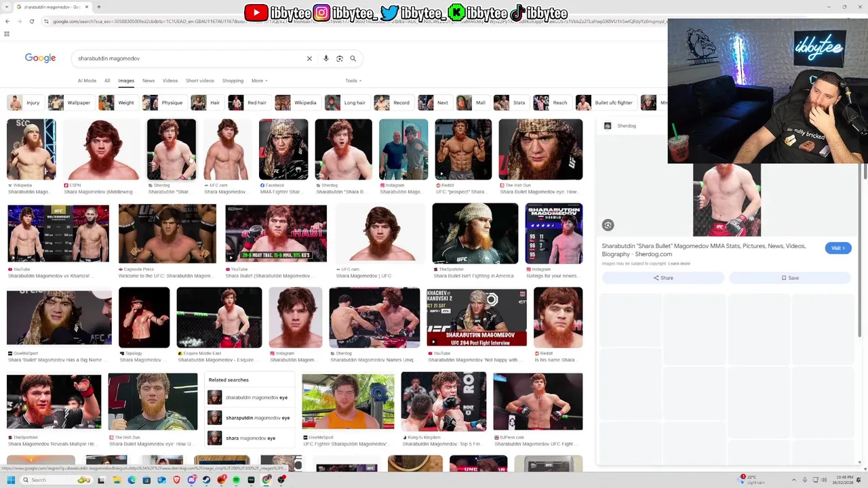The width and height of the screenshot is (868, 488).
Task: Clear the search box with the X icon
Action: point(309,58)
